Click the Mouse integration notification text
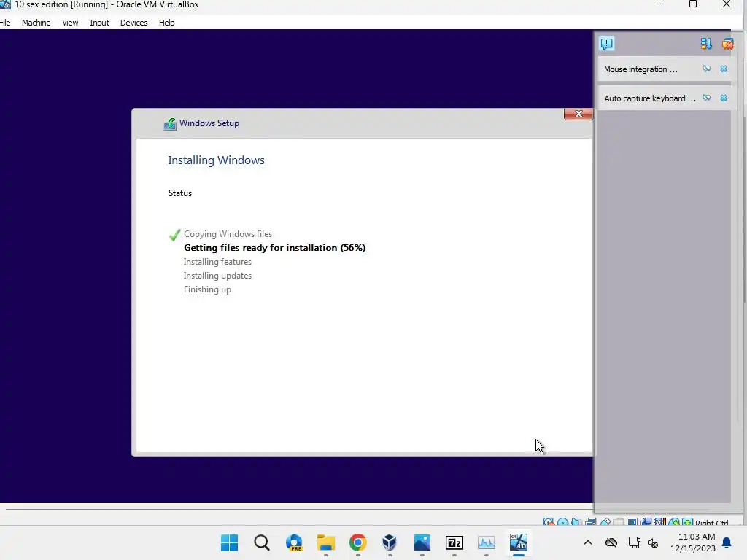Screen dimensions: 747x560 pyautogui.click(x=640, y=69)
